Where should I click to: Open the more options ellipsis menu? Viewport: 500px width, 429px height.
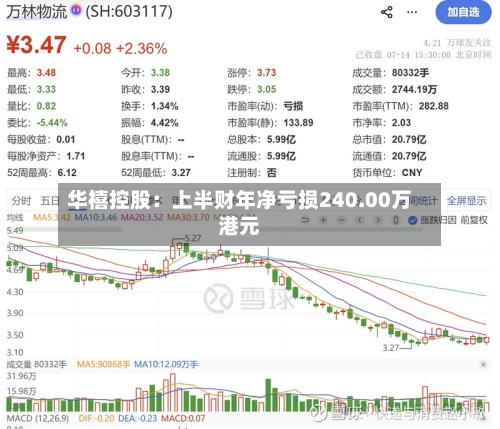[x=412, y=13]
